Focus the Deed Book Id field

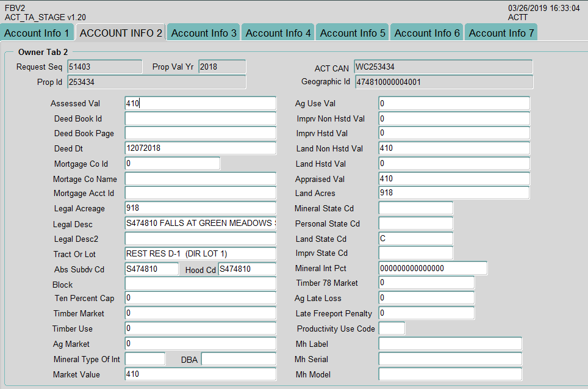pyautogui.click(x=200, y=118)
